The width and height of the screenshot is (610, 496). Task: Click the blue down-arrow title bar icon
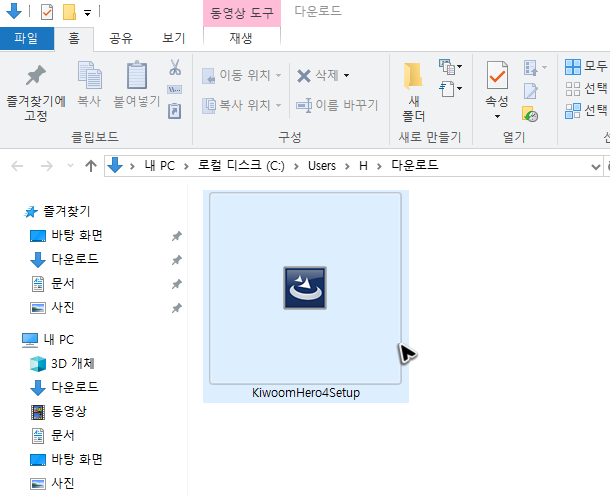point(14,11)
